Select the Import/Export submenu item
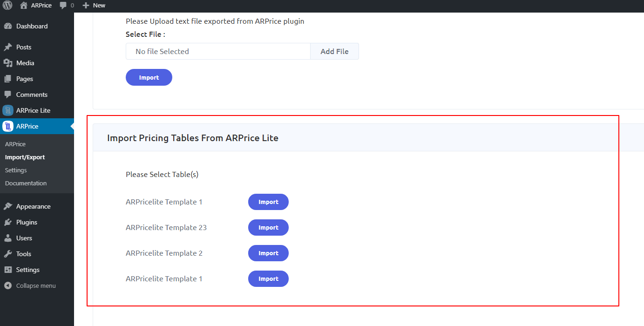This screenshot has width=644, height=326. coord(25,157)
